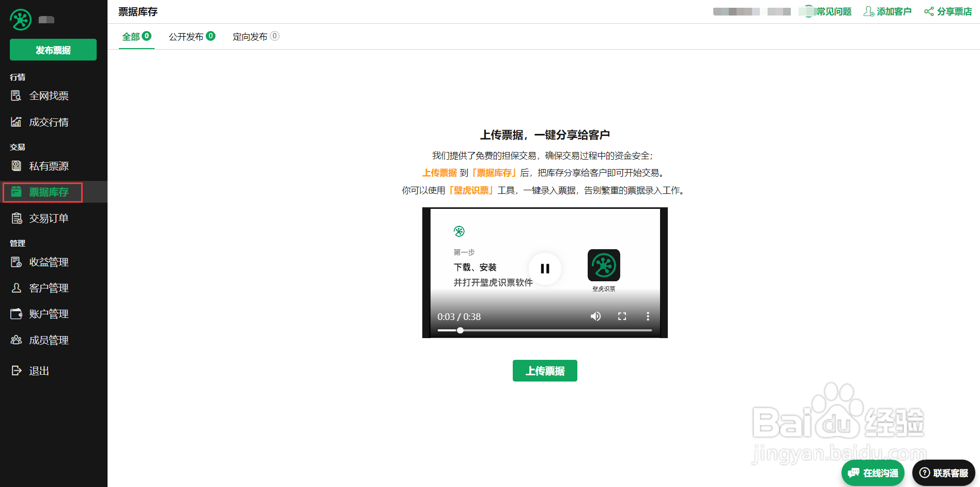This screenshot has width=980, height=487.
Task: Click the video time display 0:03 / 0:38
Action: click(x=459, y=316)
